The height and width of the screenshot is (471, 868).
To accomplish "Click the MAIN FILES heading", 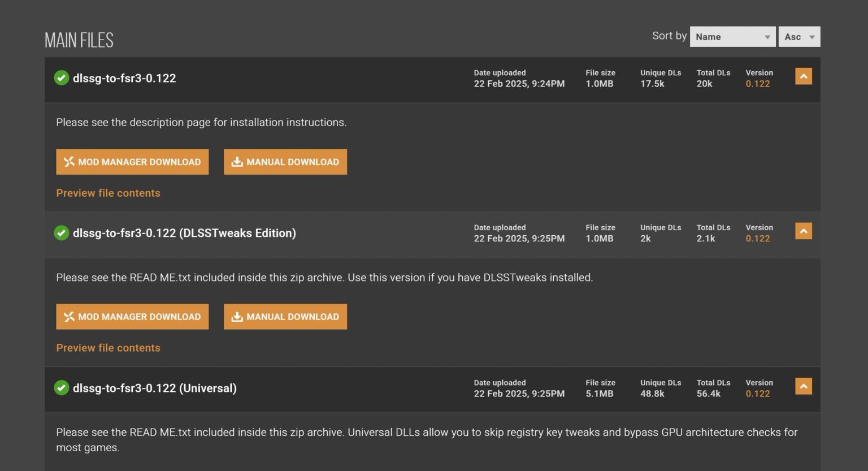I will tap(79, 40).
